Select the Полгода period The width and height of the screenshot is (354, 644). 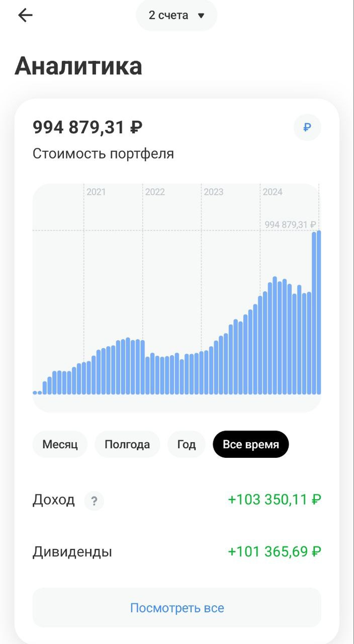[127, 444]
